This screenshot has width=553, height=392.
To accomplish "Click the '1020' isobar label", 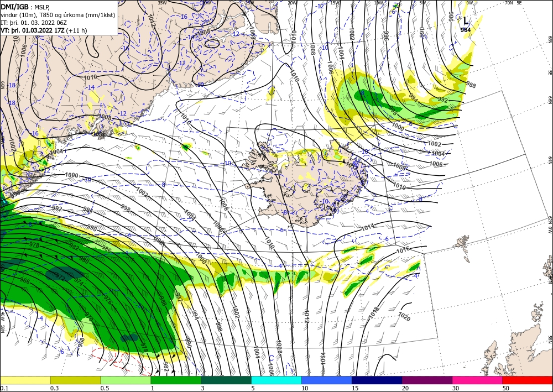I will 404,317.
